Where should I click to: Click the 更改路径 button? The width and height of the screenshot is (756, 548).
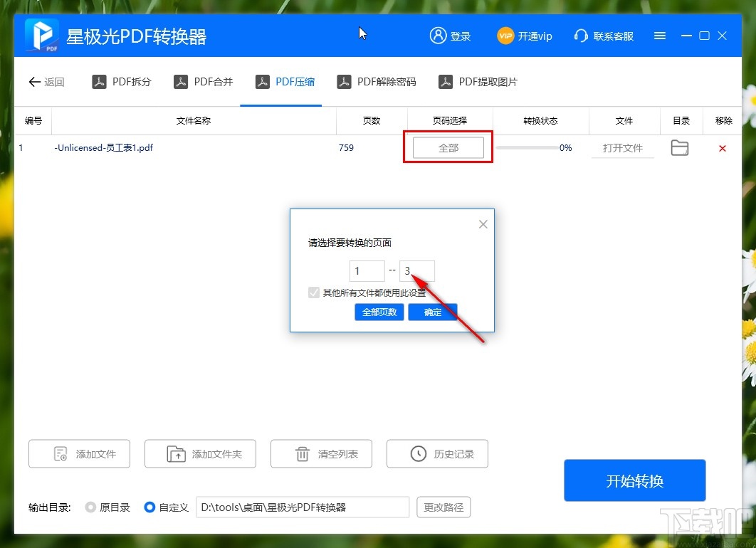pos(443,507)
